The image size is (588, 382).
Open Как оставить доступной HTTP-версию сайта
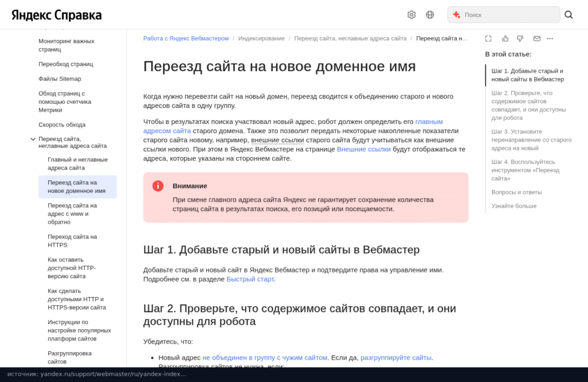pyautogui.click(x=72, y=268)
